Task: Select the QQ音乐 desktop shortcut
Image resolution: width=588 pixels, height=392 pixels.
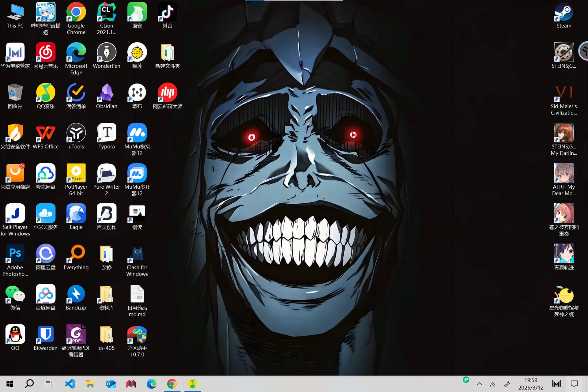Action: (x=46, y=96)
